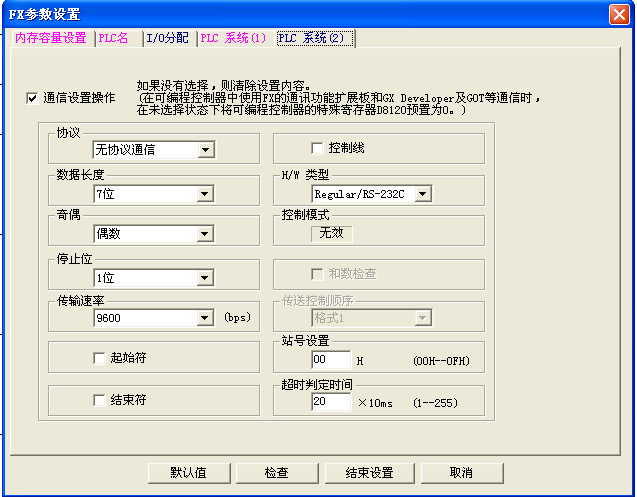The image size is (637, 497).
Task: Open the 协议 dropdown list
Action: [x=205, y=150]
